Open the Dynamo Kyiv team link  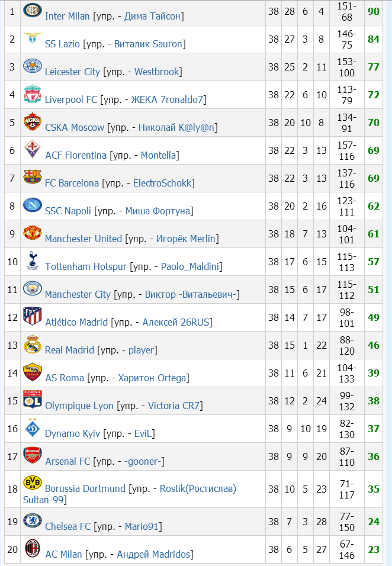tap(73, 434)
